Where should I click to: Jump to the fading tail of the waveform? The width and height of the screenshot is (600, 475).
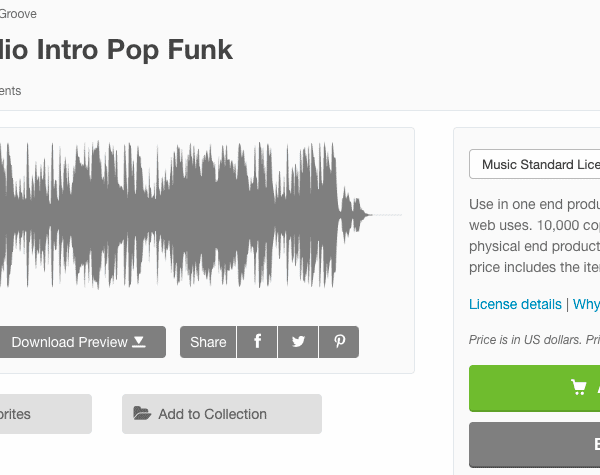[354, 215]
